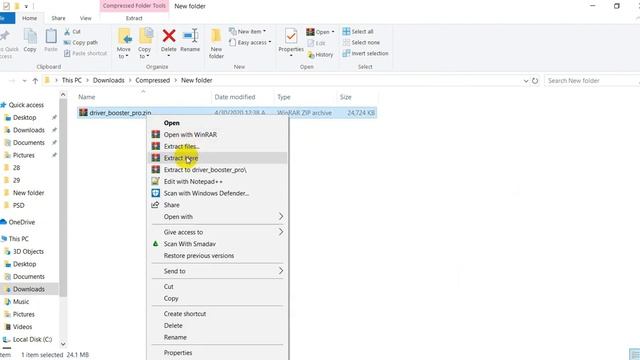Click Select all in the ribbon

tap(358, 31)
